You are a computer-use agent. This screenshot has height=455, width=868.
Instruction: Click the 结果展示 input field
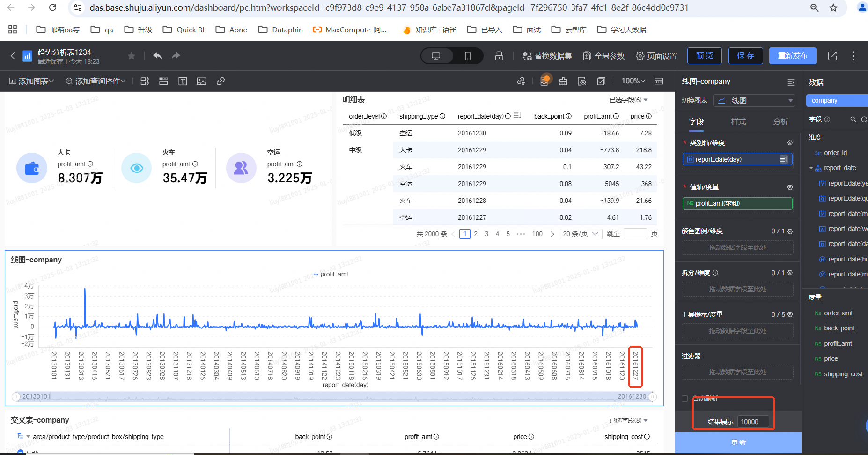coord(753,422)
